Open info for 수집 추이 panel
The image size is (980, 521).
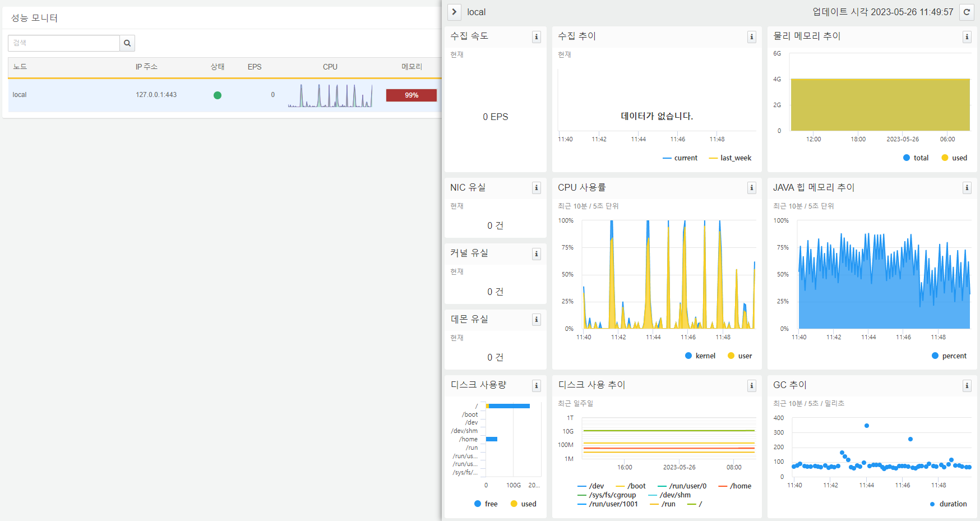752,37
